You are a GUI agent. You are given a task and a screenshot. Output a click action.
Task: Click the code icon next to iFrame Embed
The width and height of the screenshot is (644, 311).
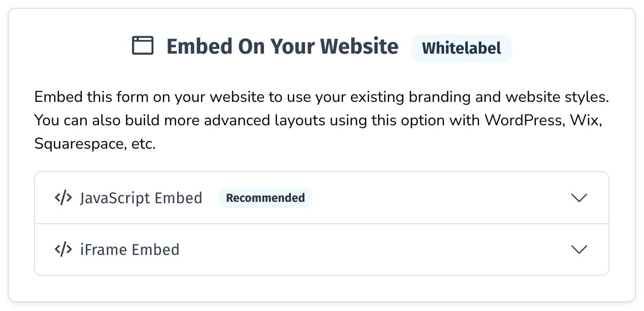[x=63, y=250]
